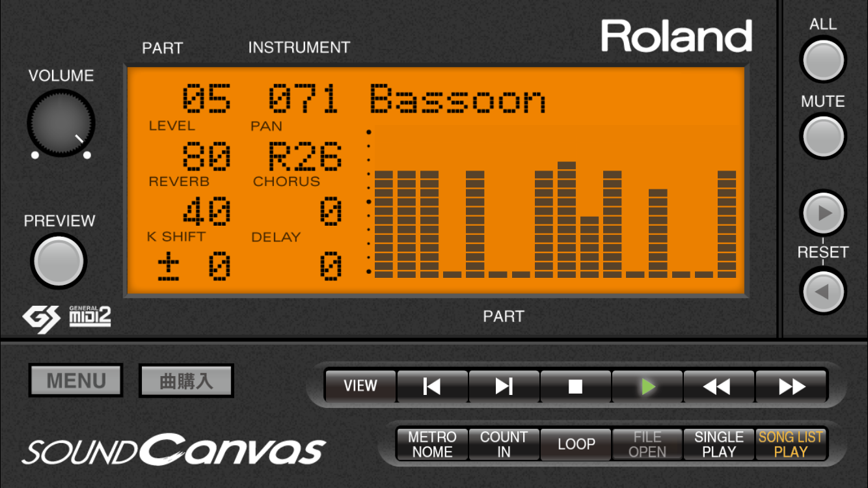Click the Sound Canvas logo
Viewport: 868px width, 488px height.
174,450
